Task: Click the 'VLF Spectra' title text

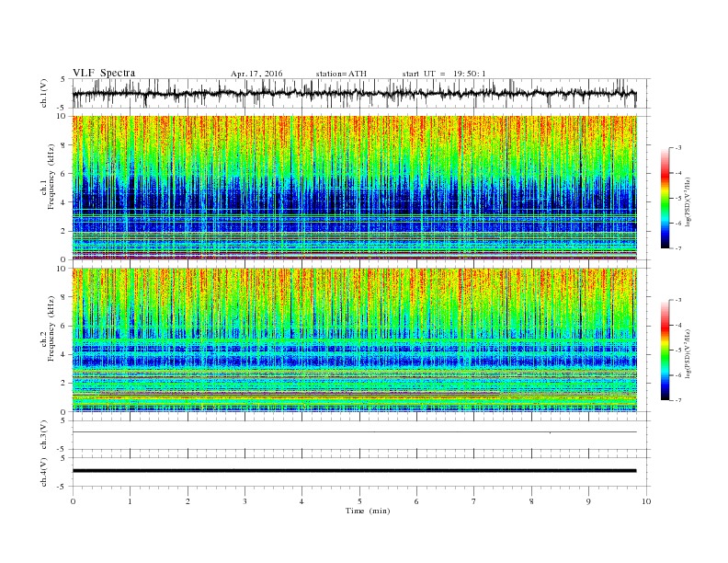Action: click(104, 73)
